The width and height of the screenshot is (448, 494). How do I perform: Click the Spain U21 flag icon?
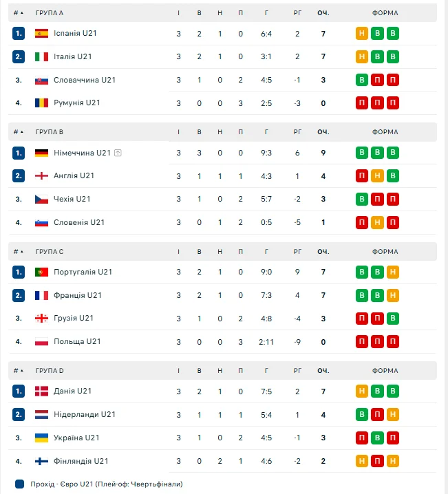[x=41, y=33]
